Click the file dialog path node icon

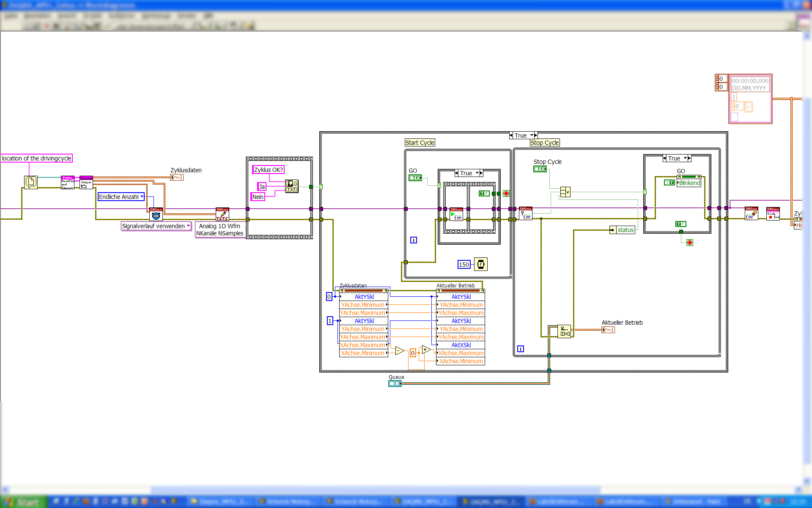tap(30, 182)
